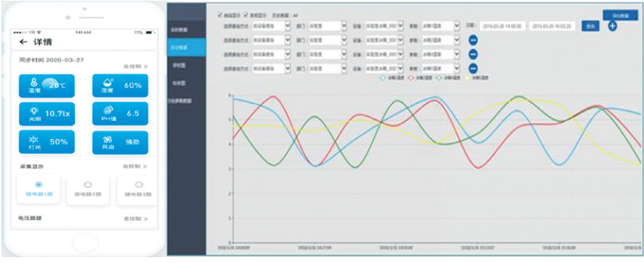Screen dimensions: 644x263
Task: Tap the PH值 6.5 tile
Action: [120, 114]
